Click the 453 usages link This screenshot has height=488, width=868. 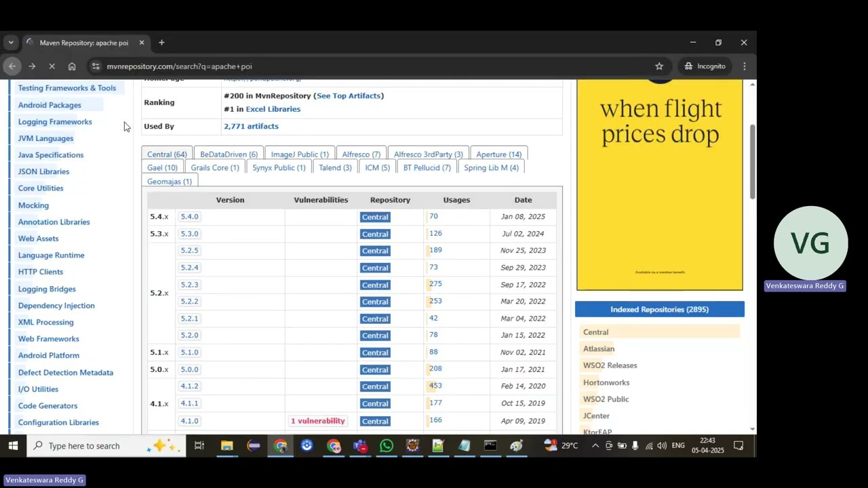[435, 386]
